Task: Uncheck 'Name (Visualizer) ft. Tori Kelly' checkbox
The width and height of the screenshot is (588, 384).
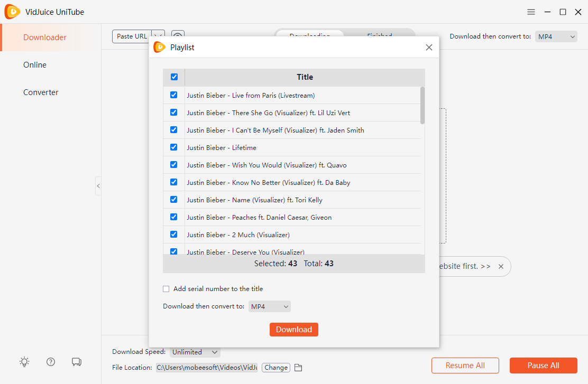Action: click(x=173, y=199)
